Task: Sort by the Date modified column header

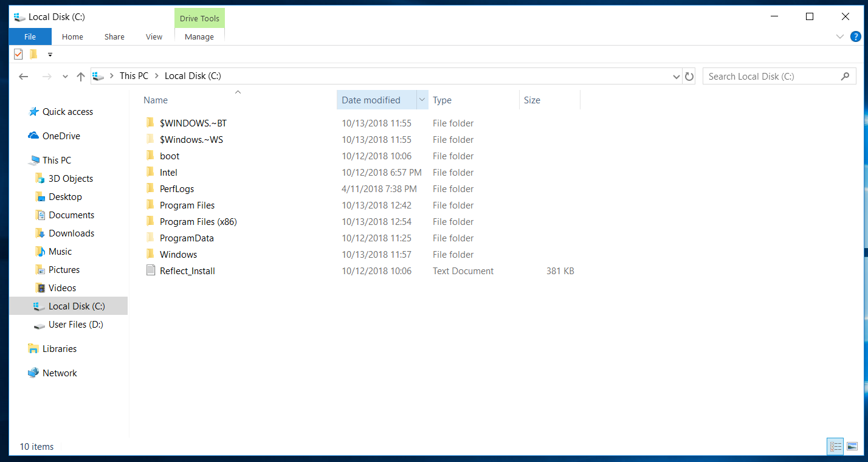Action: [376, 100]
